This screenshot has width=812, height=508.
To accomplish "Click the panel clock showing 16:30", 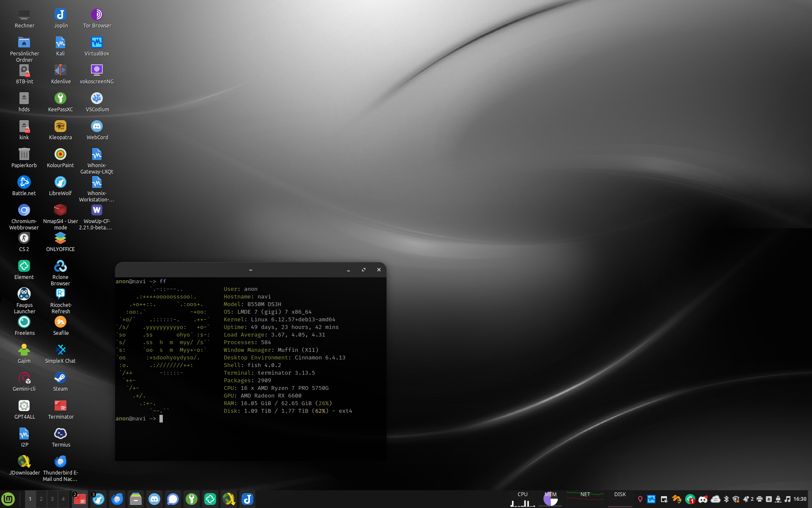I will 800,499.
